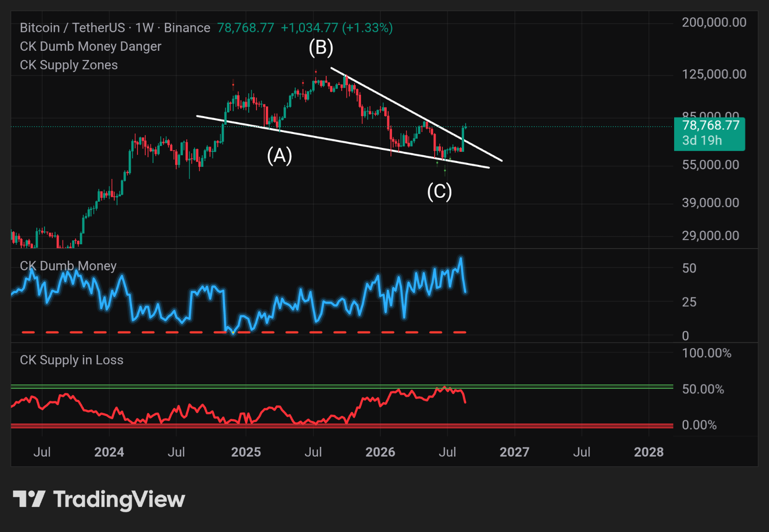
Task: Select the "CK Dumb Money" pane title
Action: (68, 266)
